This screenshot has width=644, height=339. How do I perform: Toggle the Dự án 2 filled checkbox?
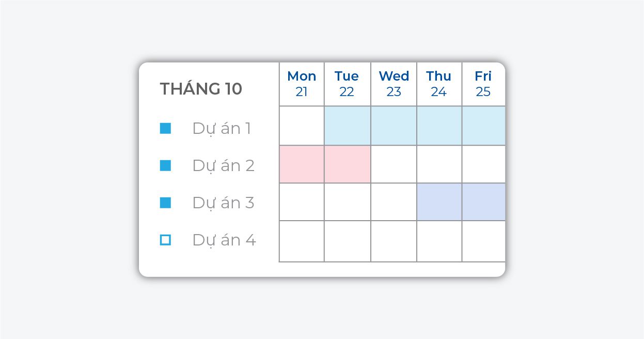(x=165, y=165)
